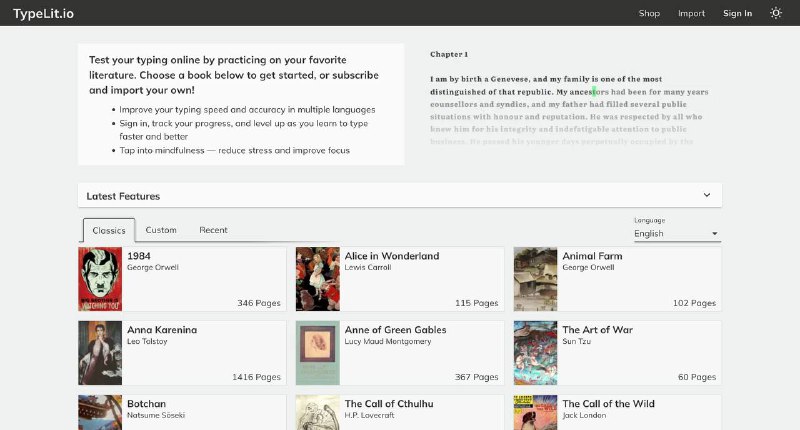Click the 367 Pages label
The width and height of the screenshot is (800, 430).
[477, 377]
